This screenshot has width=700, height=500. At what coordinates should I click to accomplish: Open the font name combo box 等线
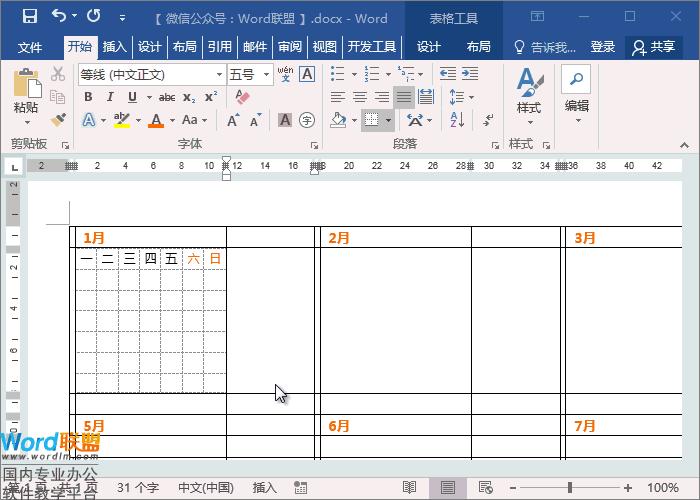click(x=152, y=74)
